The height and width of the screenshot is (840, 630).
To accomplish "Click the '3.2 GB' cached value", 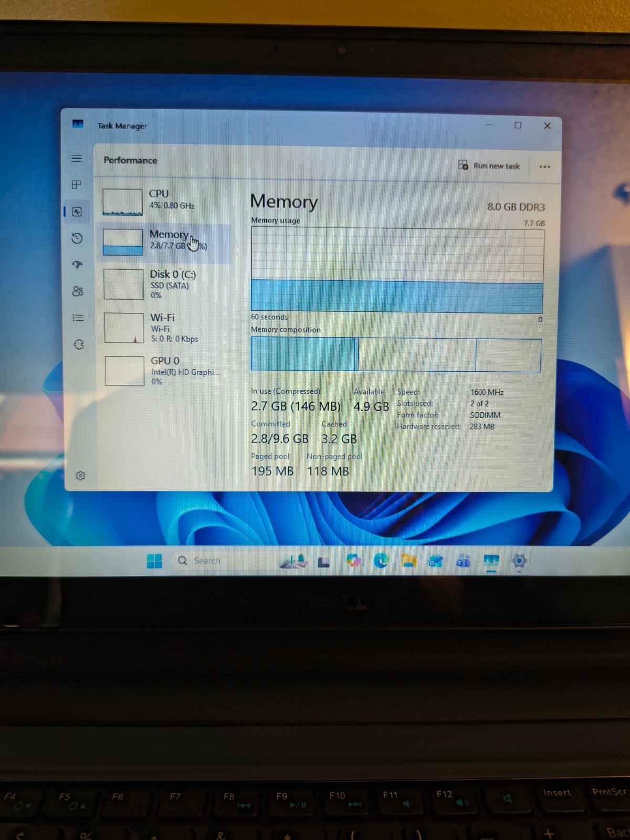I will [339, 439].
